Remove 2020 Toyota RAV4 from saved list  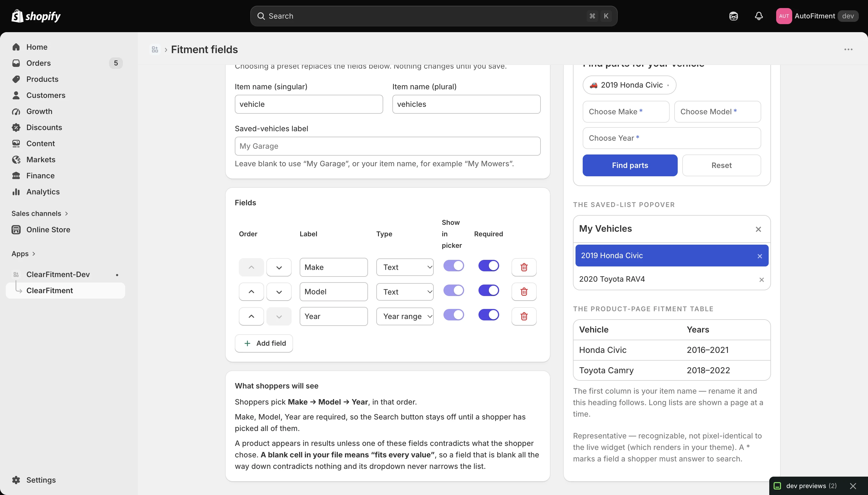tap(761, 279)
